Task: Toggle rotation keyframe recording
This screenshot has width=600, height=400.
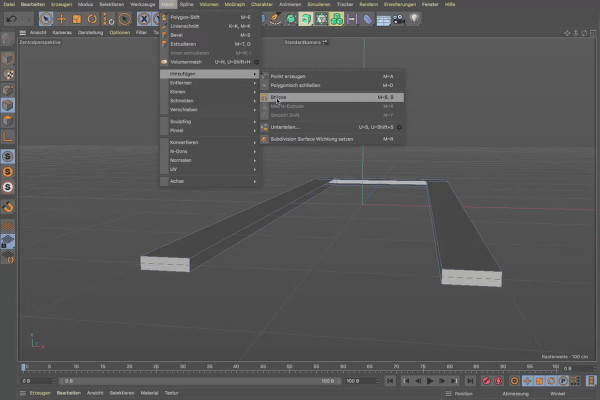Action: coord(551,381)
